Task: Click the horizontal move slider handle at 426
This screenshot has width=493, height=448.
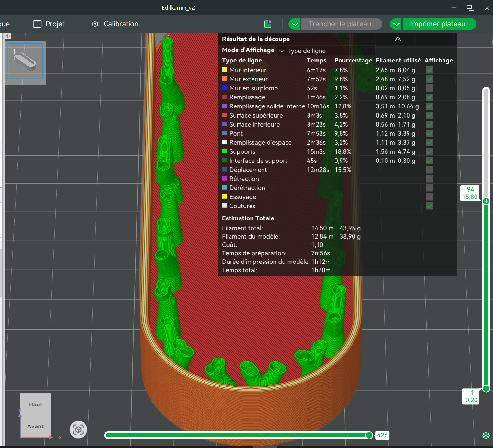Action: click(x=369, y=435)
